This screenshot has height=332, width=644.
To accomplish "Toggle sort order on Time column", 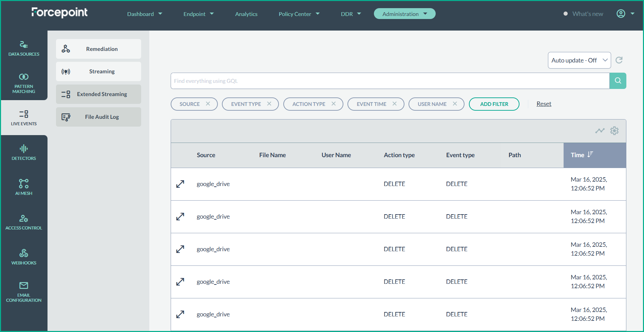I will coord(590,155).
